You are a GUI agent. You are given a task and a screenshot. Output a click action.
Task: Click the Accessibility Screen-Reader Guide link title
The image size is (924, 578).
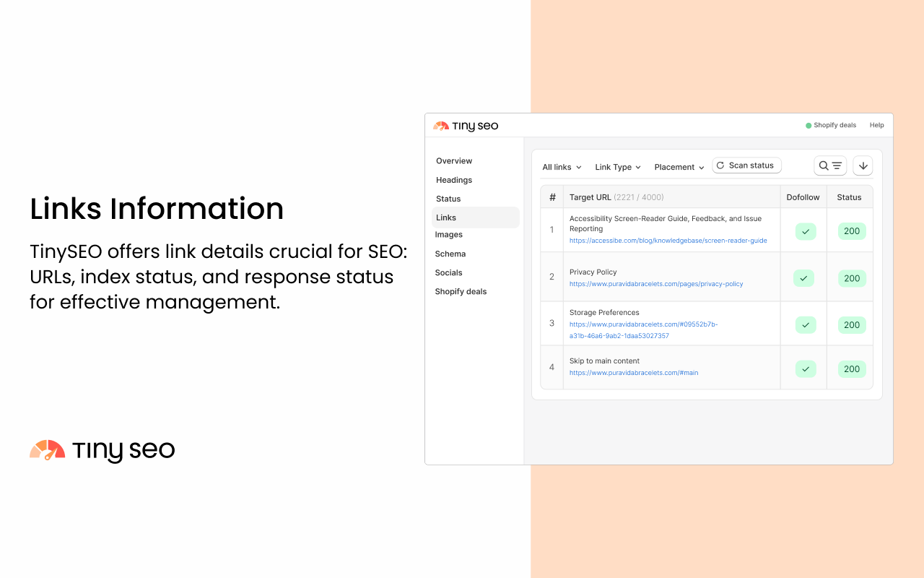point(666,223)
